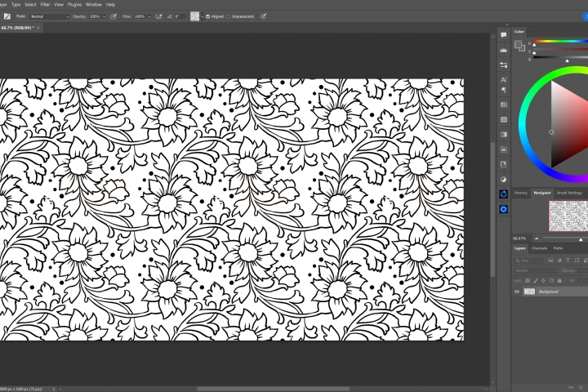Open the brush Mode dropdown
The image size is (588, 392).
pyautogui.click(x=49, y=16)
